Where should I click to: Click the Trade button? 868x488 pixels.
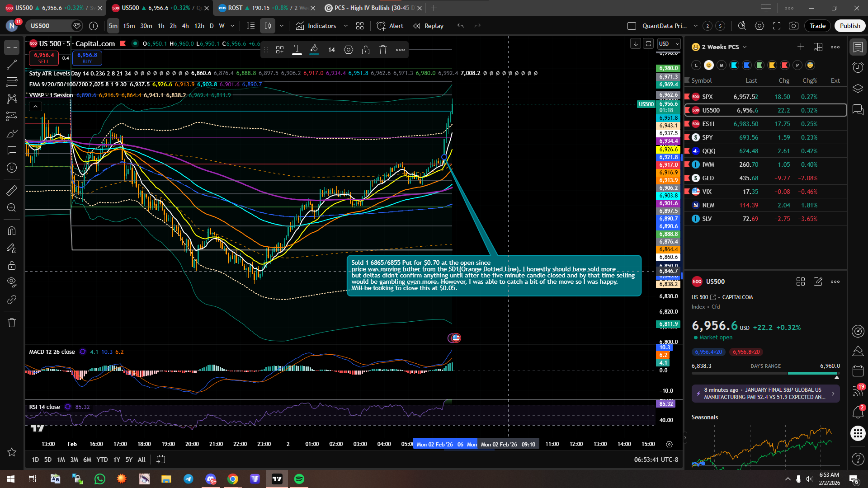coord(817,26)
